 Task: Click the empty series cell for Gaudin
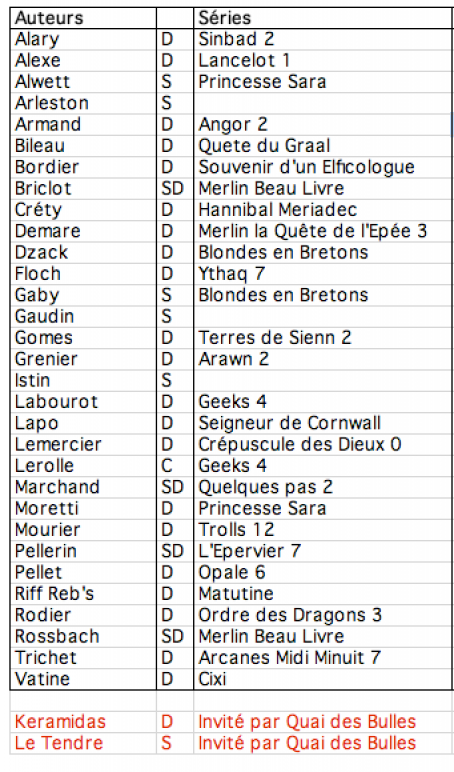coord(323,317)
